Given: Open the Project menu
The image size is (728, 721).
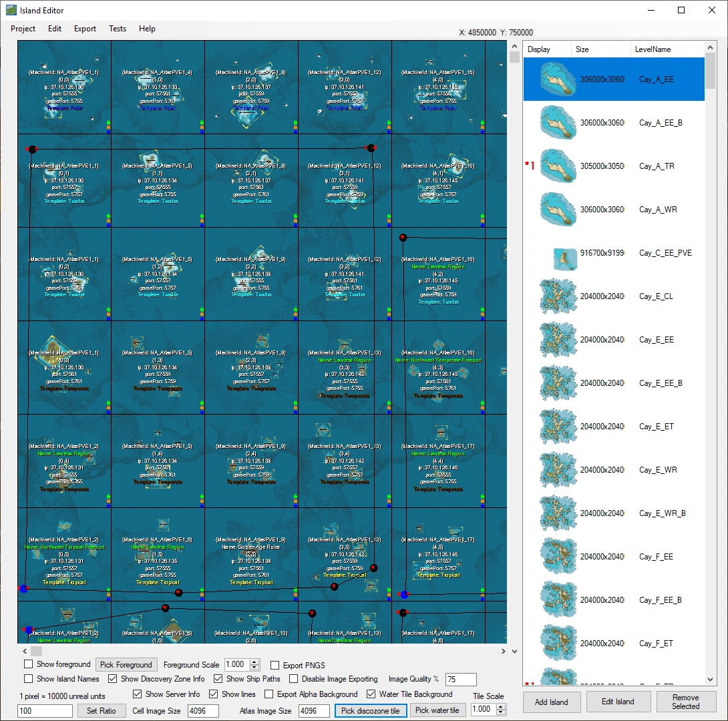Looking at the screenshot, I should tap(23, 29).
